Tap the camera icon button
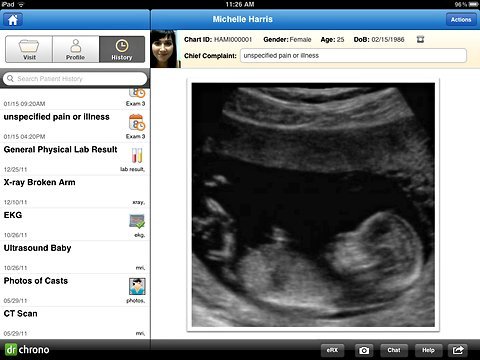This screenshot has width=480, height=360. [364, 350]
